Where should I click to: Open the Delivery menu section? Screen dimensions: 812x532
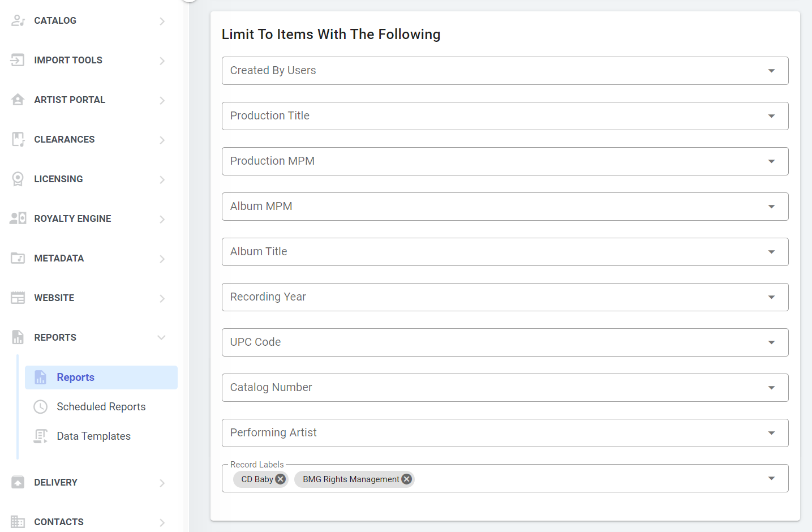pos(55,482)
